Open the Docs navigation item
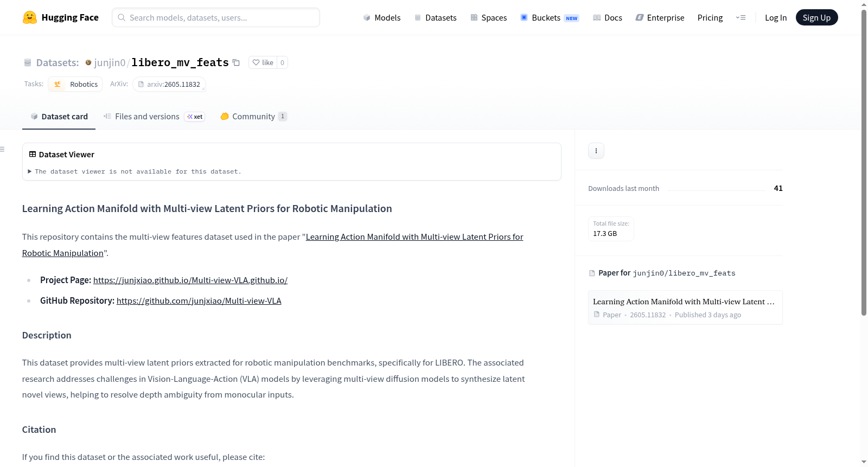Screen dimensions: 868x467 click(608, 17)
